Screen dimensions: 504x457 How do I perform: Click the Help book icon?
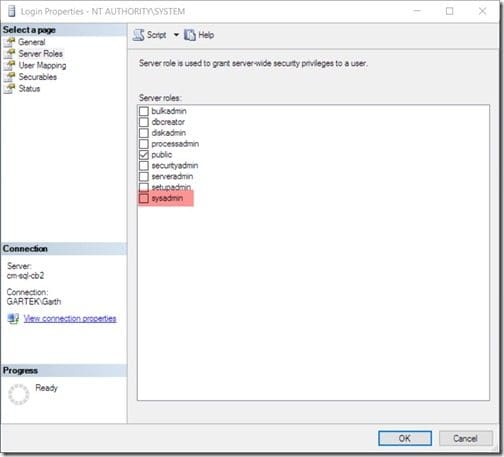[190, 35]
